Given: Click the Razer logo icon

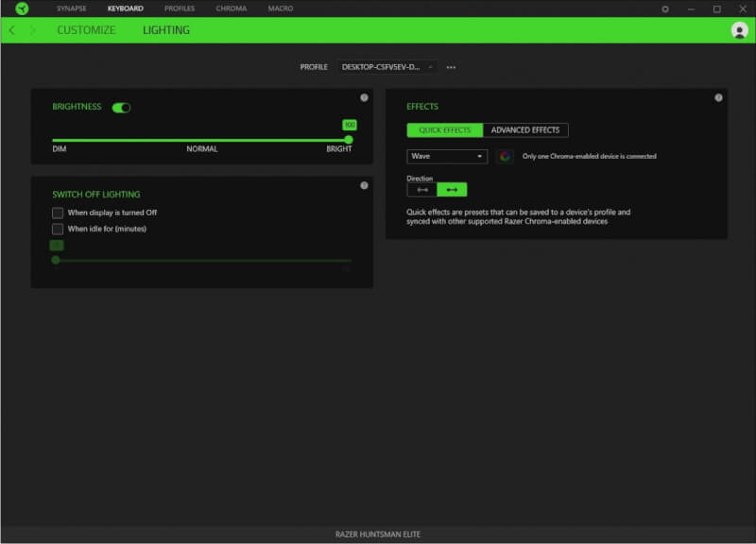Looking at the screenshot, I should 22,8.
